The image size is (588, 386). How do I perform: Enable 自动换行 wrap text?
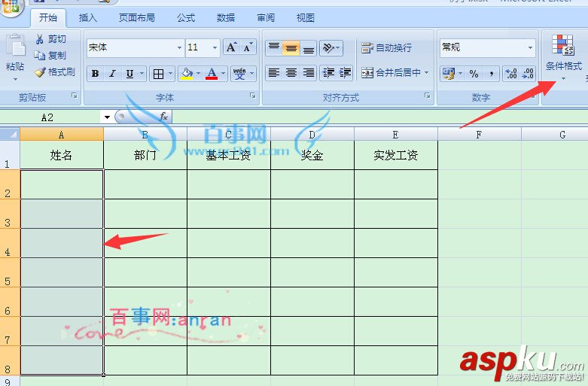click(386, 47)
